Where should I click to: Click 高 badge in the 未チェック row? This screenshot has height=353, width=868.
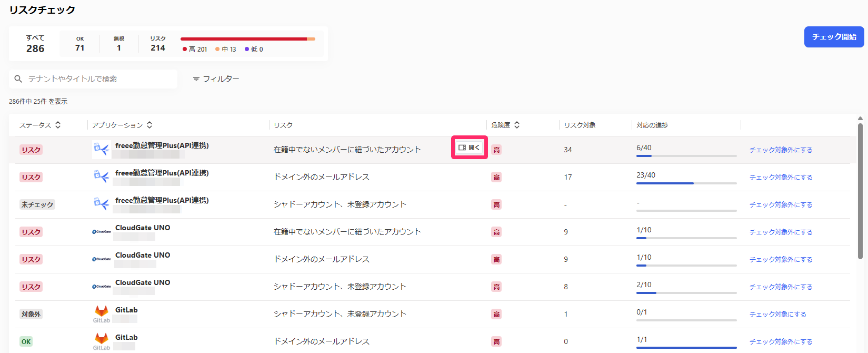pos(496,204)
